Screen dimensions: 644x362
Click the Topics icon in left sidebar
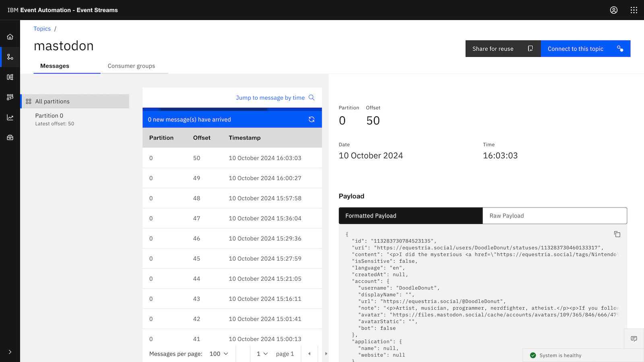pos(10,57)
